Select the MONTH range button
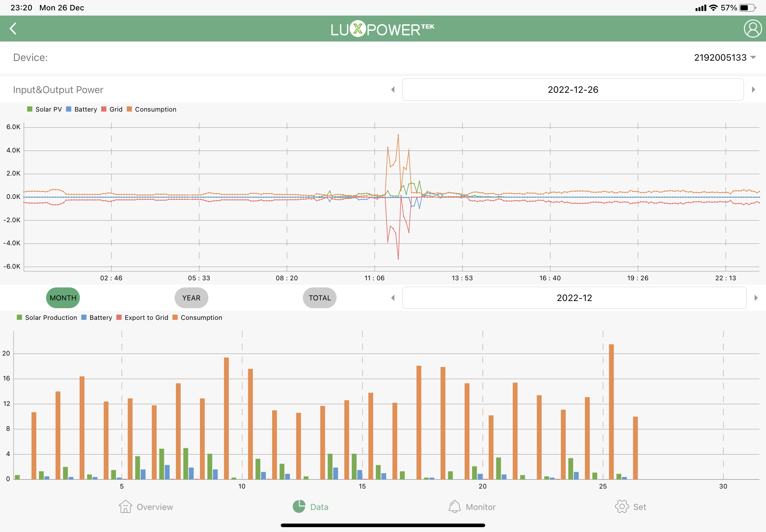This screenshot has height=532, width=766. (x=63, y=298)
